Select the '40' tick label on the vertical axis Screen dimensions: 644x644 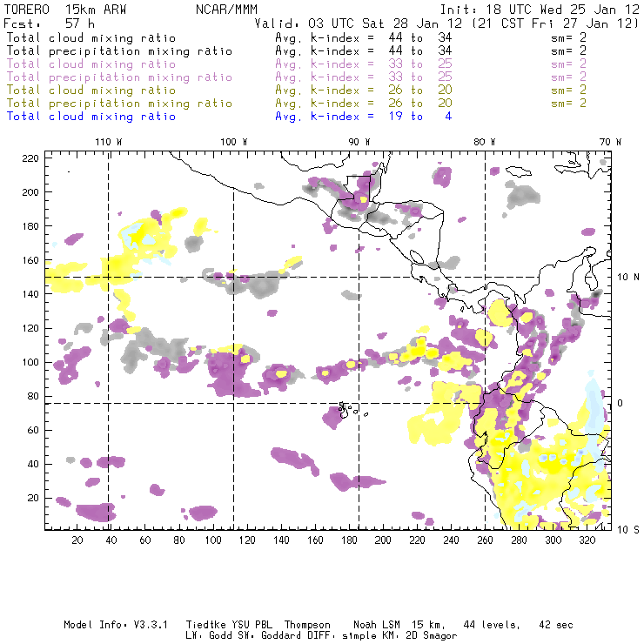33,464
